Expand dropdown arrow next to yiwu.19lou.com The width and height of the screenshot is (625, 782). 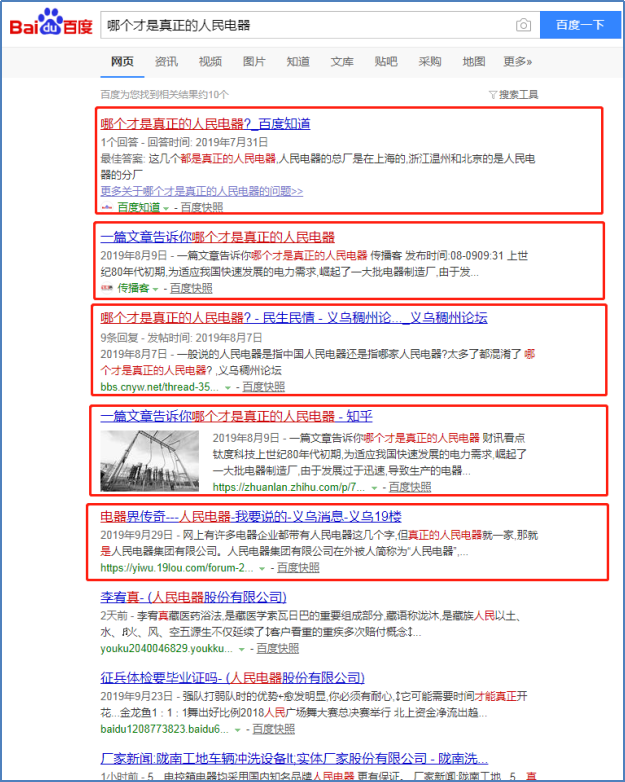click(261, 569)
